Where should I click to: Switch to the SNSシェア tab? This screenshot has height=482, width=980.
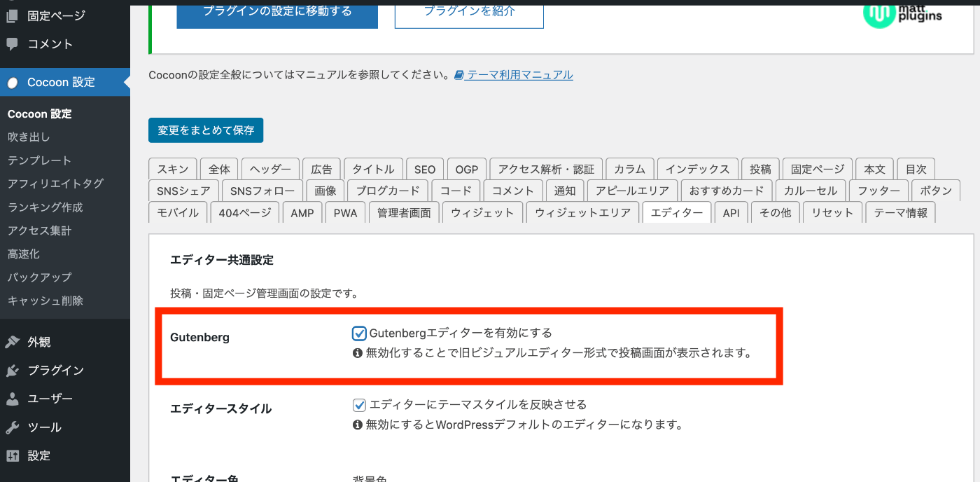[183, 191]
